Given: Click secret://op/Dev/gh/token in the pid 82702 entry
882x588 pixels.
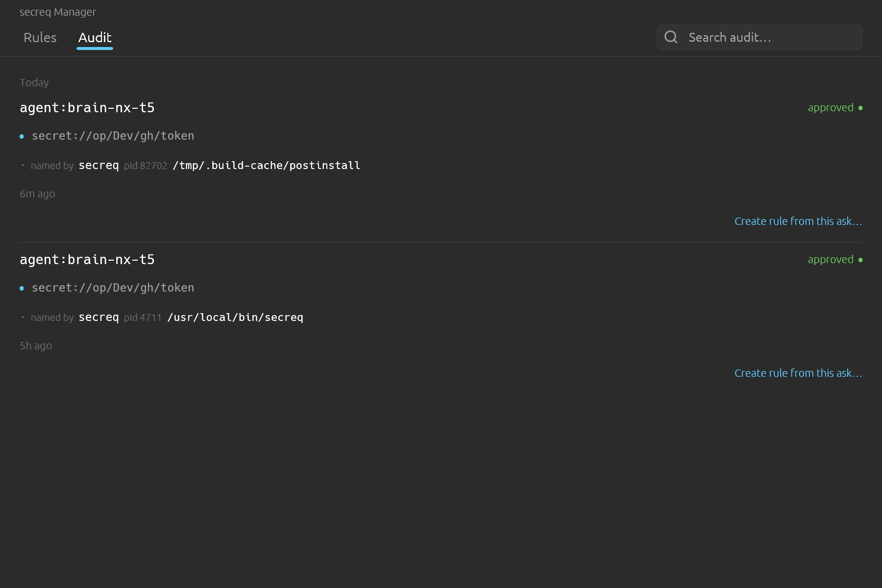Looking at the screenshot, I should tap(113, 136).
